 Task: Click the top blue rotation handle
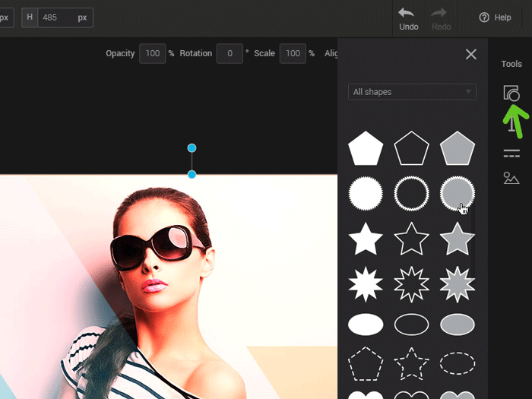point(192,148)
